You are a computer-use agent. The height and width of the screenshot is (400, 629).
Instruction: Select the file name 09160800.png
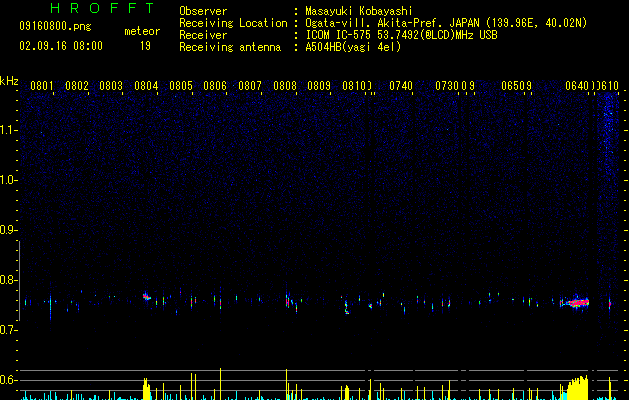tap(55, 27)
